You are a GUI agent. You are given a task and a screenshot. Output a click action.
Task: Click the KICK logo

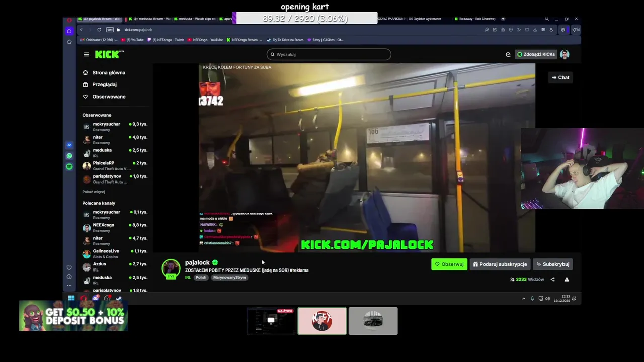click(109, 54)
